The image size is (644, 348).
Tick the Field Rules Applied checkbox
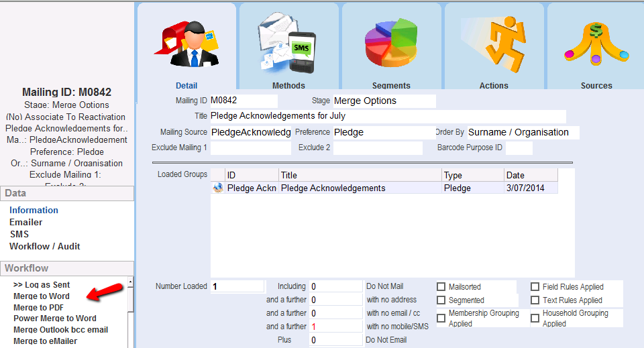535,286
